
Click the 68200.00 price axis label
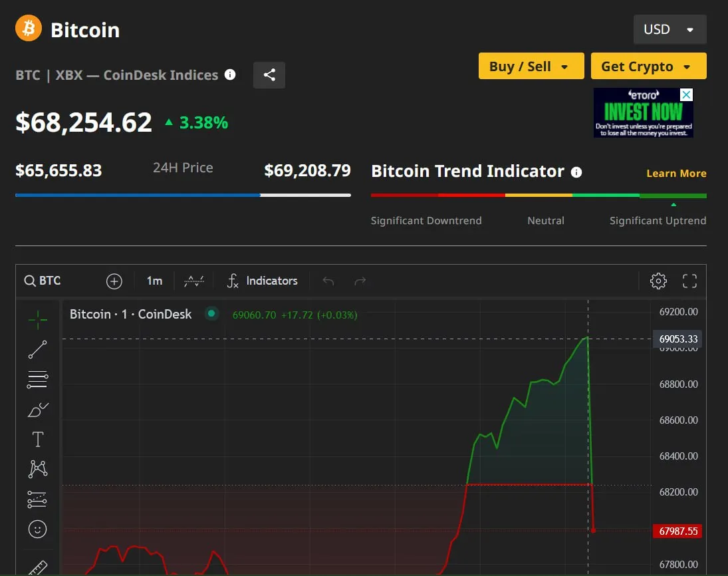(678, 492)
